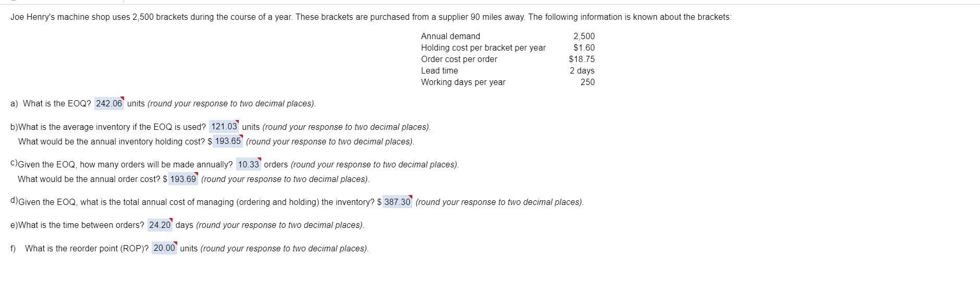Click red corner marker on 121.03 field
The height and width of the screenshot is (291, 980).
click(x=237, y=122)
